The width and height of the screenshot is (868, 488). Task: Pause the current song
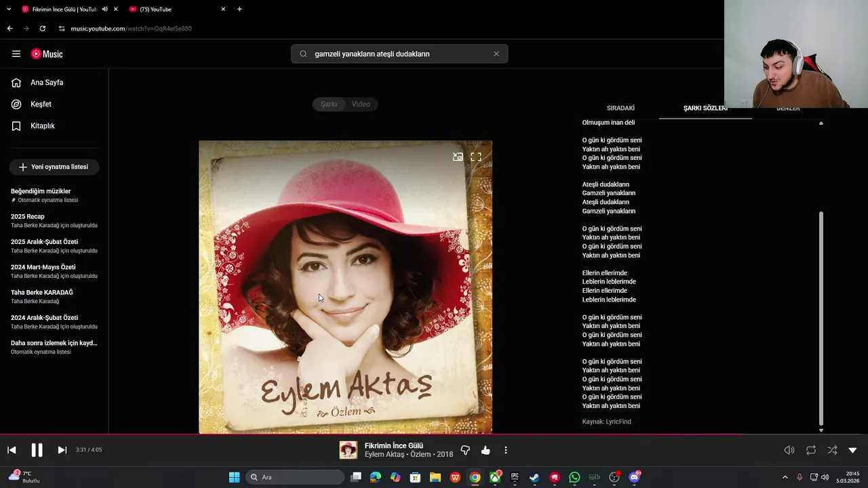click(x=37, y=450)
